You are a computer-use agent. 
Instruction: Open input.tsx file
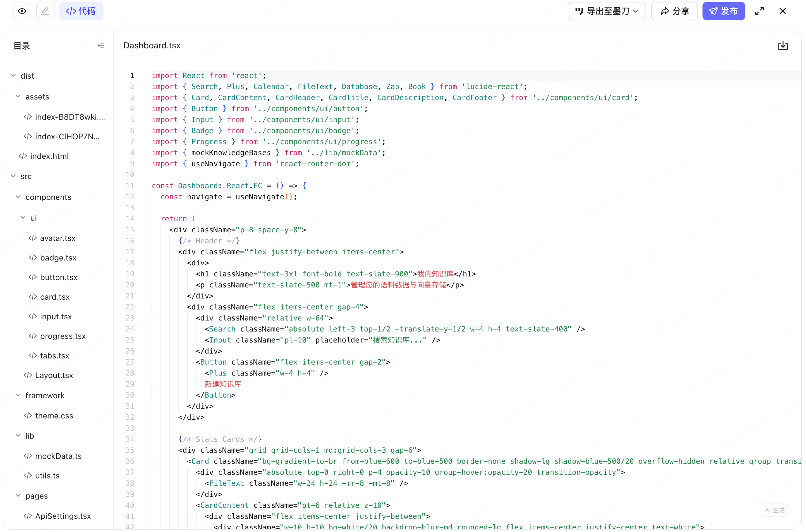50,317
